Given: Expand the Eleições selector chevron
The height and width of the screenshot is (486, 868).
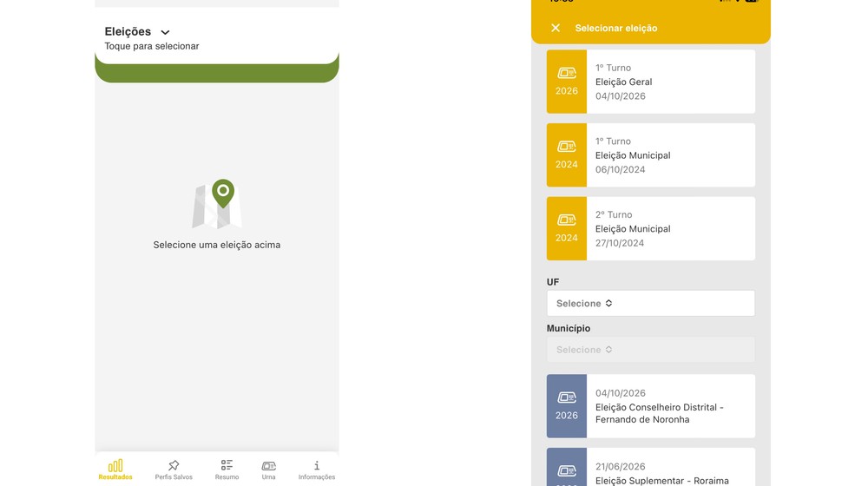Looking at the screenshot, I should [165, 32].
